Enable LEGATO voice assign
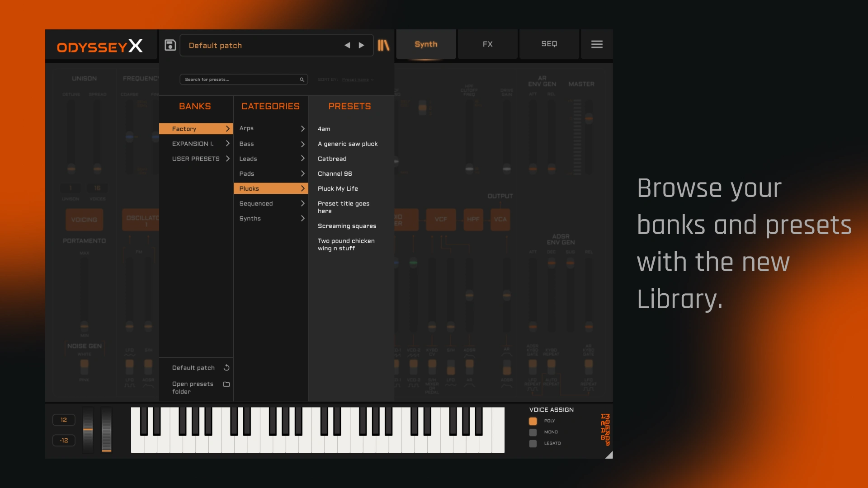Screen dimensions: 868x488 [x=533, y=444]
